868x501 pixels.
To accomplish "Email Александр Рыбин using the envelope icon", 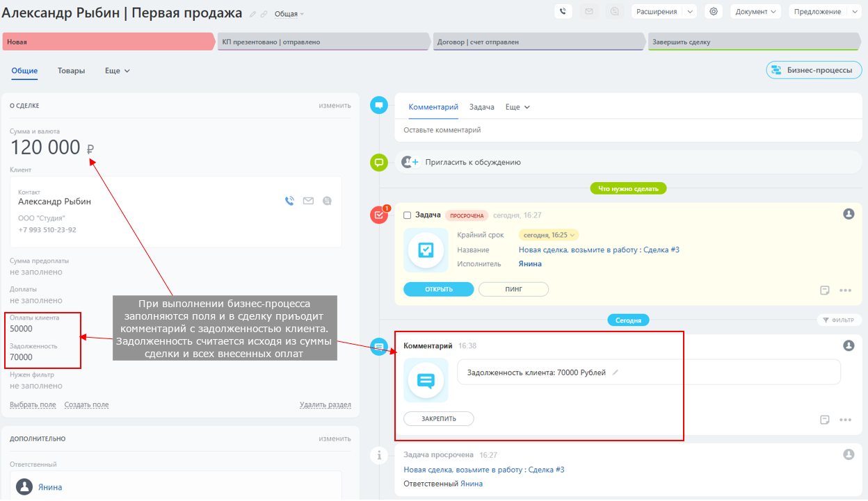I will pos(308,201).
